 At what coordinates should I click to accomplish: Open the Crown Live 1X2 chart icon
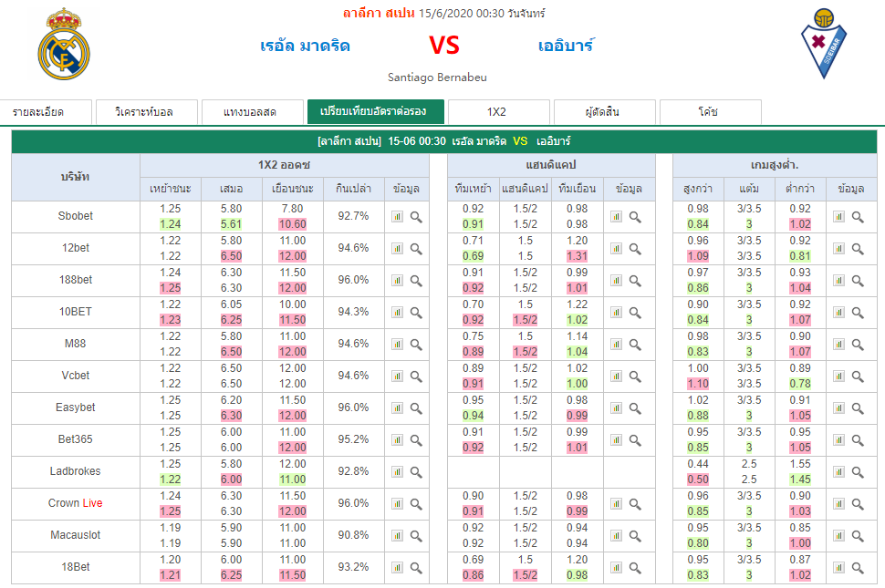pos(398,504)
